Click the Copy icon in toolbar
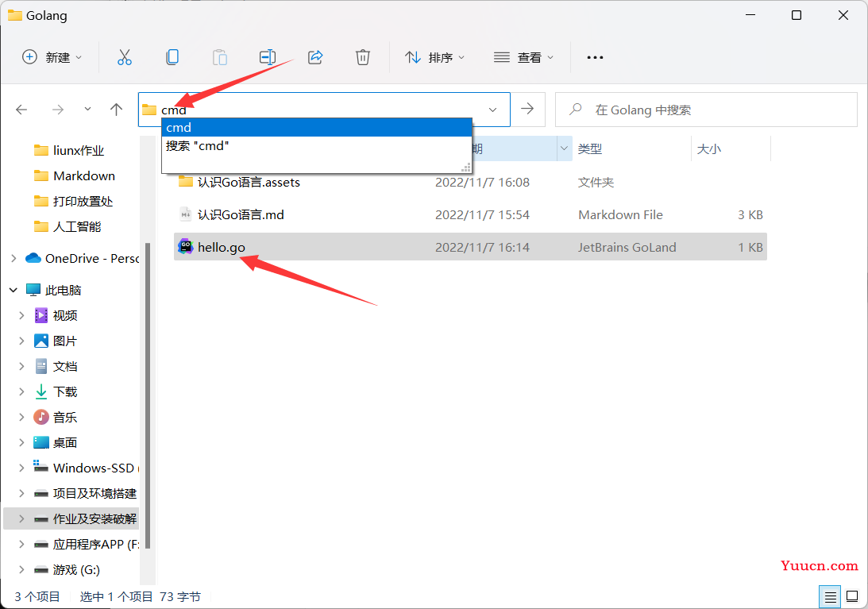Image resolution: width=868 pixels, height=609 pixels. [x=172, y=57]
